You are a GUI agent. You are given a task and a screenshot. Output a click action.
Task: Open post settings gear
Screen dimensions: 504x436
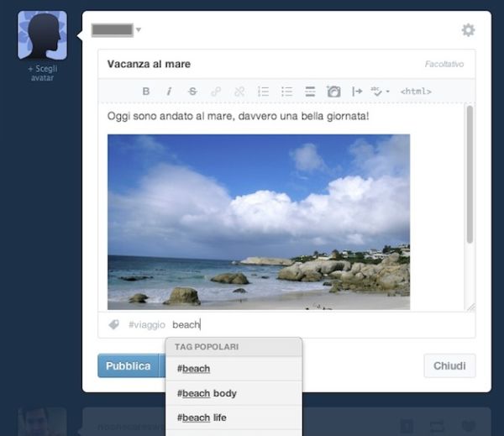tap(468, 30)
